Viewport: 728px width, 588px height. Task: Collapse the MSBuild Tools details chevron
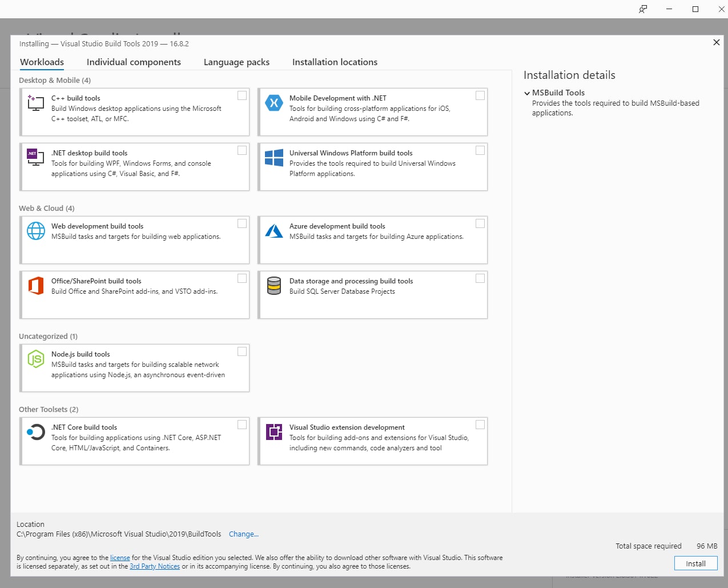[x=527, y=93]
